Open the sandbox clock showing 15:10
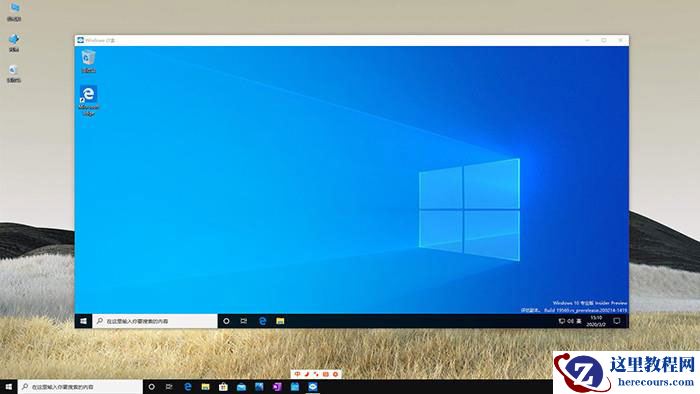This screenshot has width=700, height=394. 596,321
